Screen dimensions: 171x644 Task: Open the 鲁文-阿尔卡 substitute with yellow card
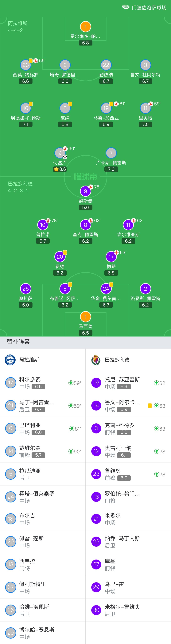pyautogui.click(x=128, y=406)
